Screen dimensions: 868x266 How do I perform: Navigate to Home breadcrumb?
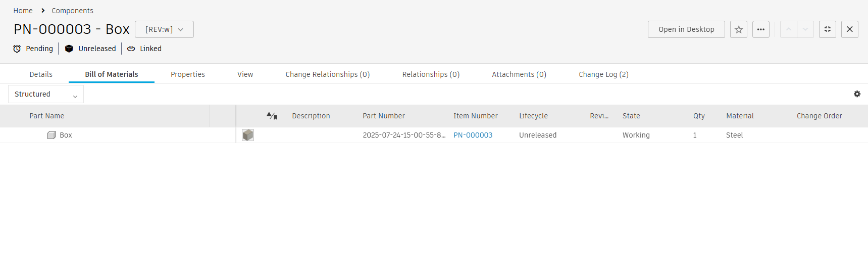[x=23, y=11]
